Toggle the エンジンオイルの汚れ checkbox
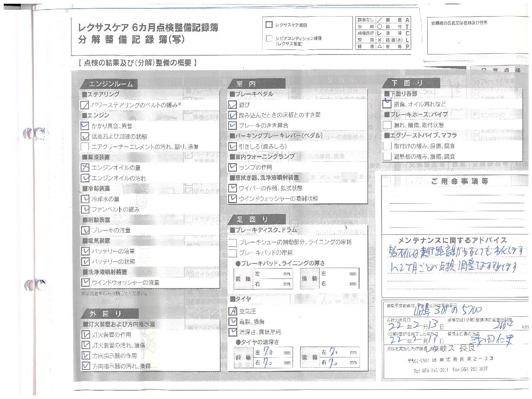 [85, 178]
